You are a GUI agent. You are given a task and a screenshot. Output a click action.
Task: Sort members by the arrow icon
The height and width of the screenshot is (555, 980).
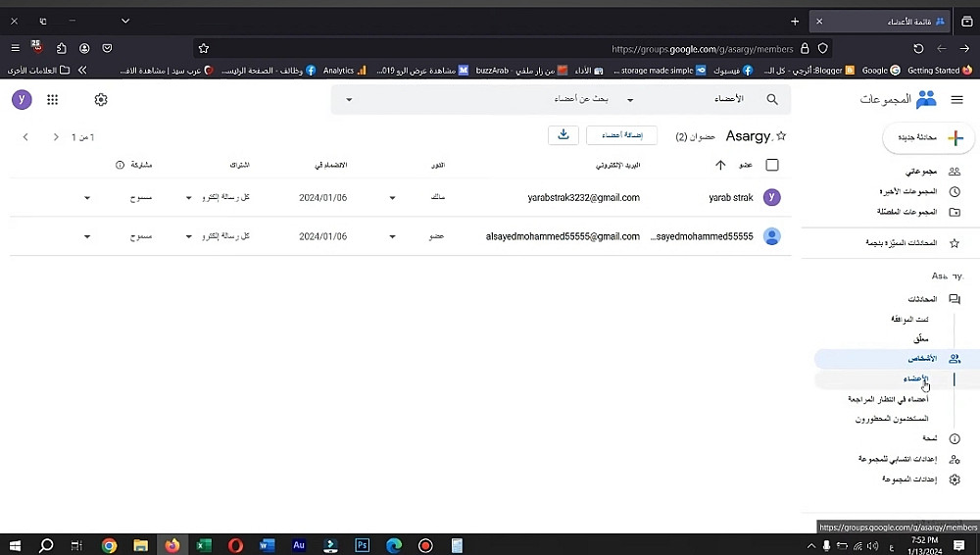(x=720, y=165)
